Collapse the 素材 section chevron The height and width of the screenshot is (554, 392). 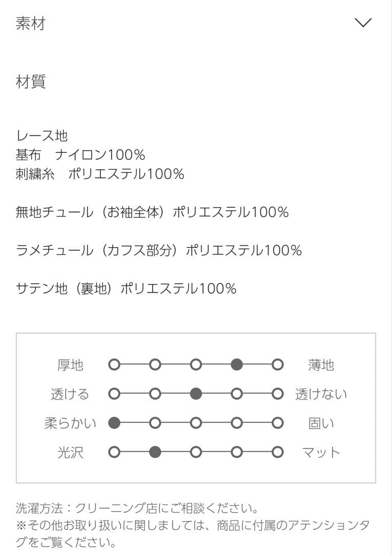363,23
